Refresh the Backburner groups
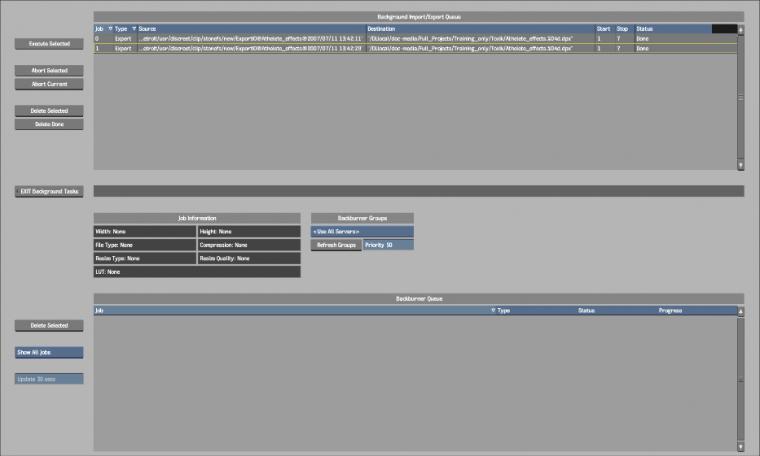The height and width of the screenshot is (456, 760). [x=336, y=245]
